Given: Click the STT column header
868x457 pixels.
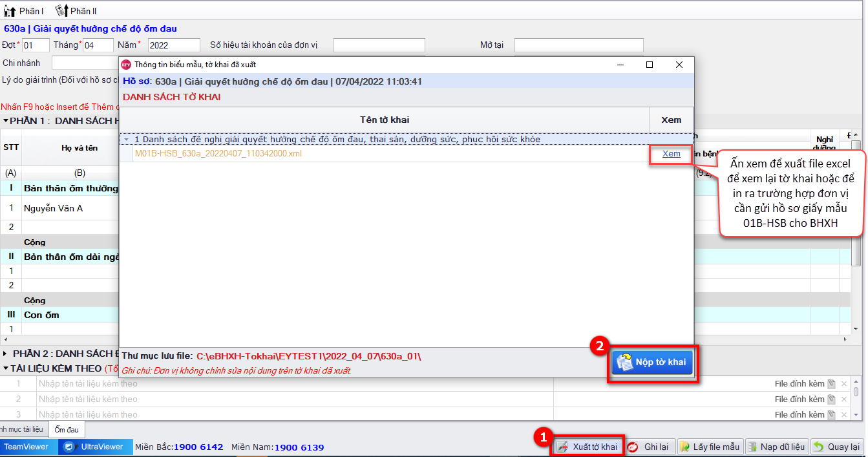Looking at the screenshot, I should click(11, 147).
